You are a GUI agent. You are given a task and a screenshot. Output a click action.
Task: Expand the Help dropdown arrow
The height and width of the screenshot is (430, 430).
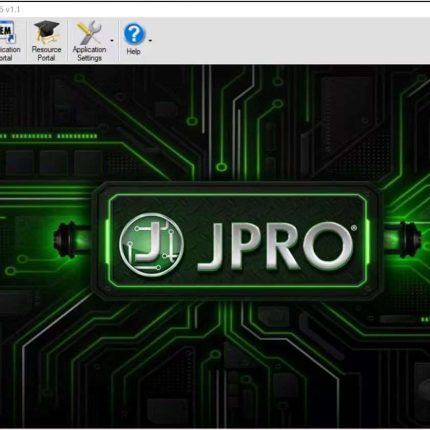pos(150,41)
